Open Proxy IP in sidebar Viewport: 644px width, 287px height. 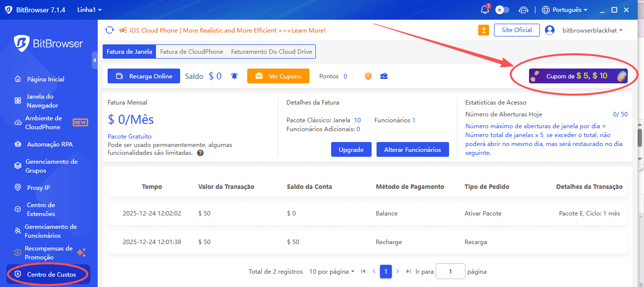(38, 187)
